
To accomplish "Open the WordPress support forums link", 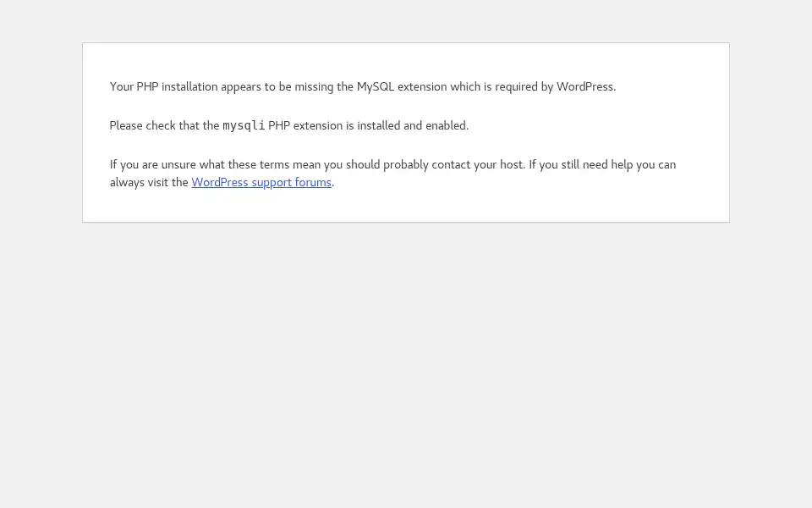I will click(x=261, y=183).
